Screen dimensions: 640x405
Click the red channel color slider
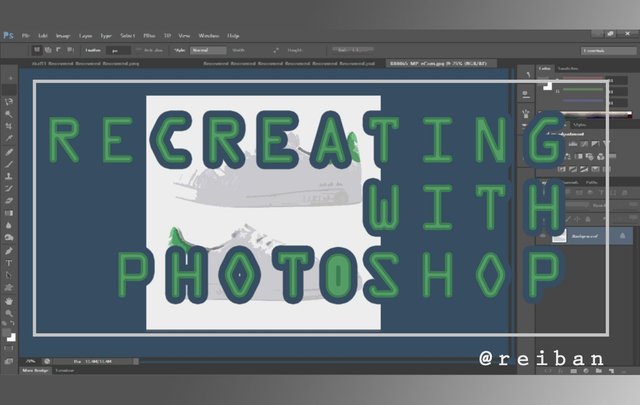click(583, 79)
